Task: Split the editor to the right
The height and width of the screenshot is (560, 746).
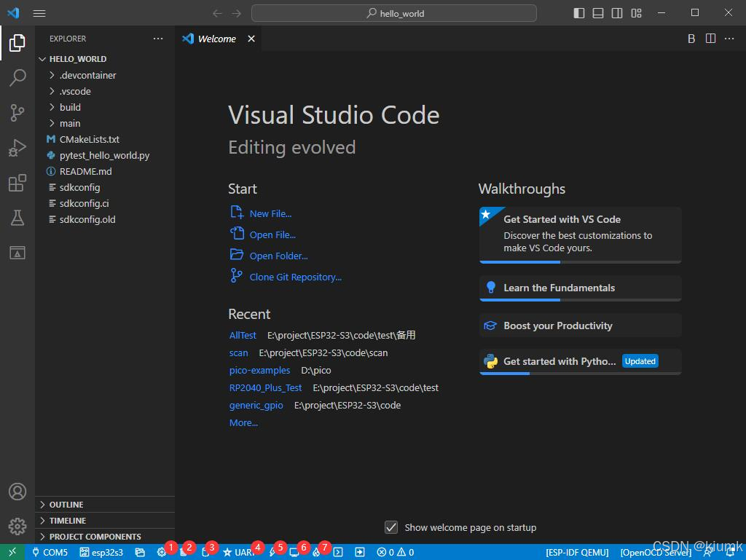Action: point(710,39)
